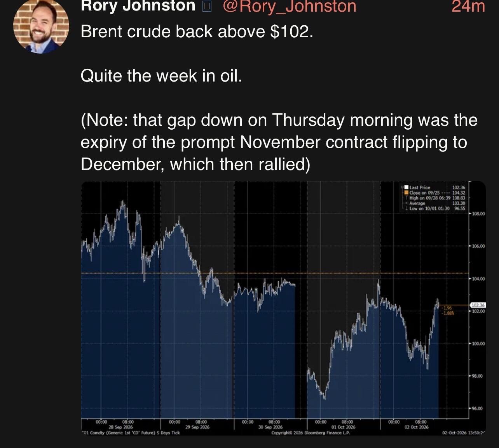The width and height of the screenshot is (499, 448).
Task: Click the white Last Price legend square
Action: 407,187
